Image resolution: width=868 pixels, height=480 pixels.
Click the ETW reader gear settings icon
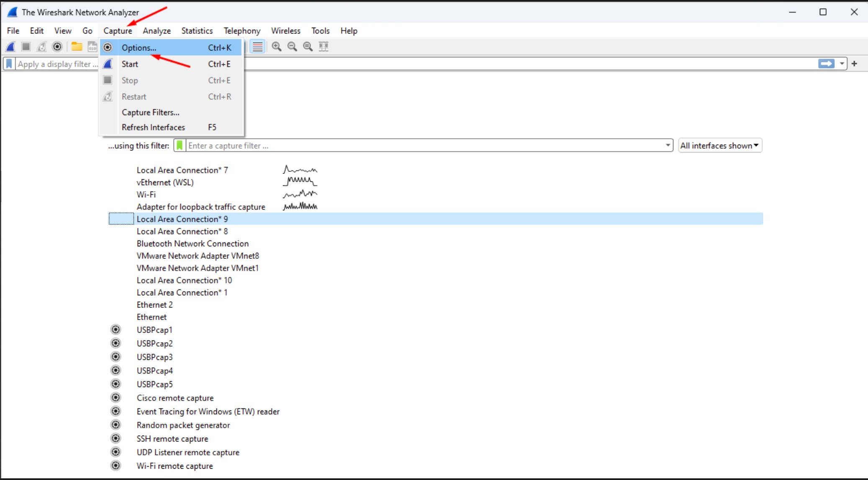(116, 411)
